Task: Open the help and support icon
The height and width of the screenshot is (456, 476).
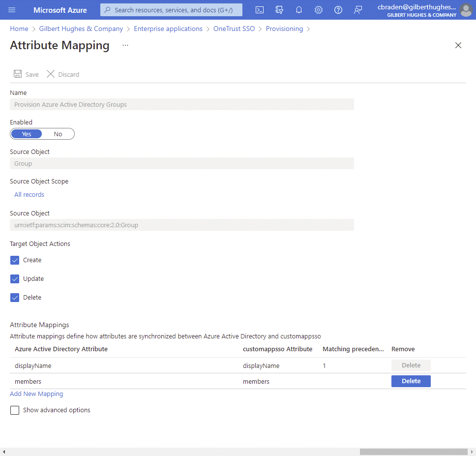Action: 338,10
